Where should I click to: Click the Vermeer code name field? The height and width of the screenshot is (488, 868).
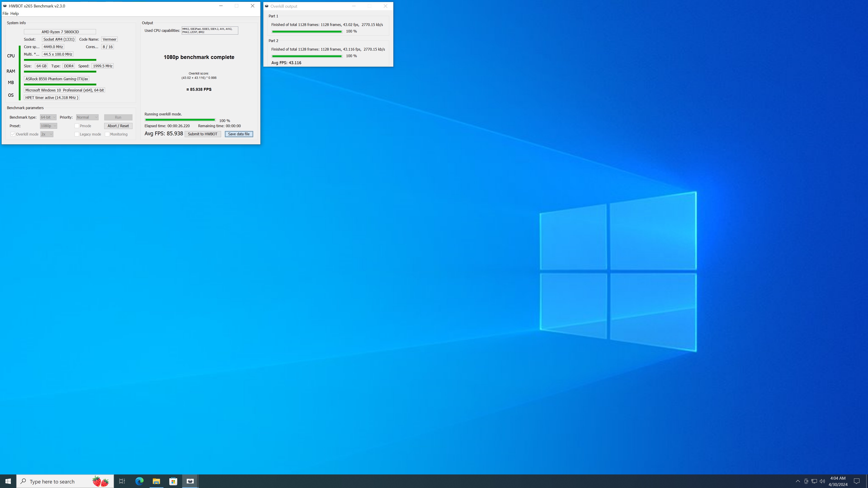click(109, 39)
